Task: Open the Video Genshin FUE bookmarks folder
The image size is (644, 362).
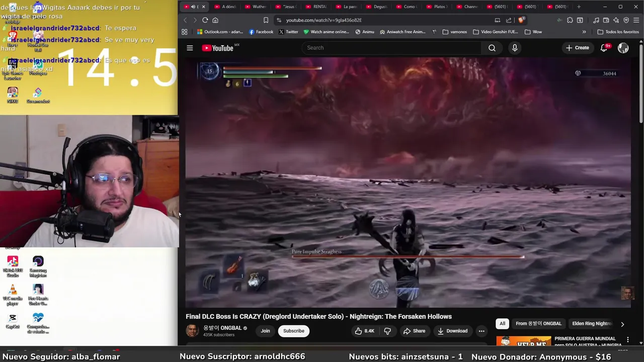Action: pos(496,32)
